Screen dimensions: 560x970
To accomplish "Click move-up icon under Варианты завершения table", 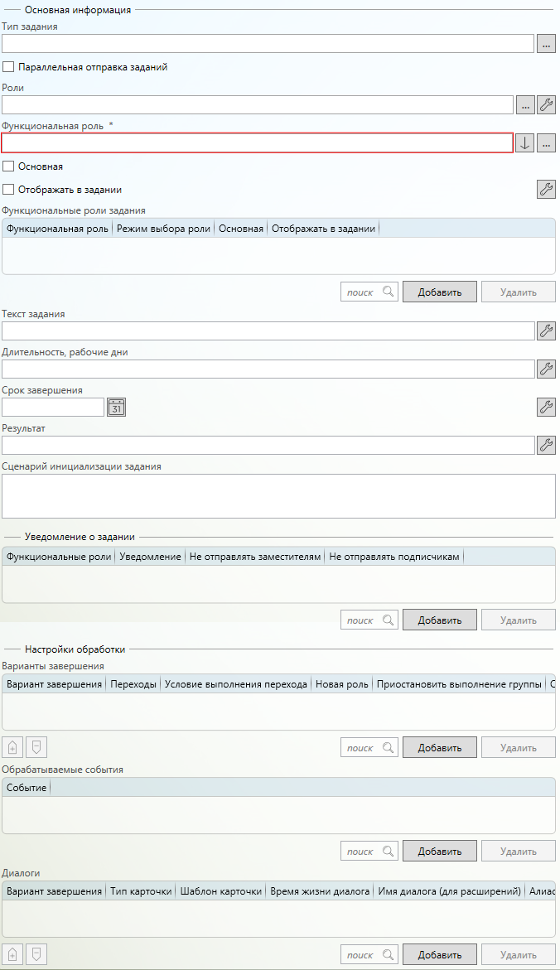I will (12, 747).
